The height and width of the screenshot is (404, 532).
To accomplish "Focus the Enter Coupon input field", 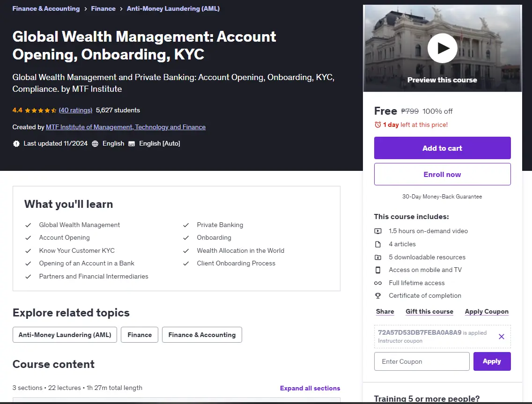I will [422, 361].
